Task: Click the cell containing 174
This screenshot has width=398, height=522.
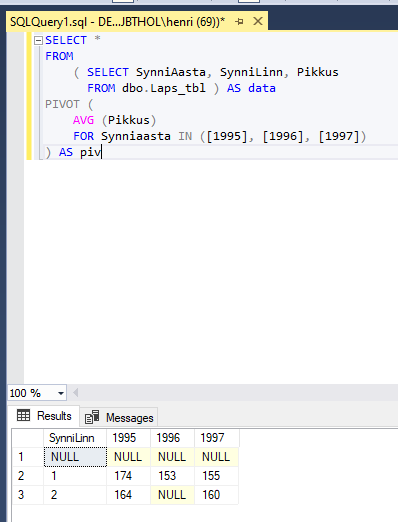Action: click(128, 476)
